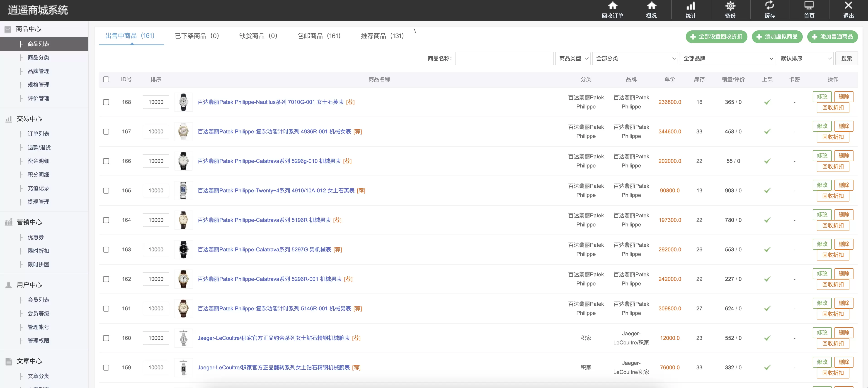
Task: Click the 添加虚拟商品 button
Action: (777, 37)
